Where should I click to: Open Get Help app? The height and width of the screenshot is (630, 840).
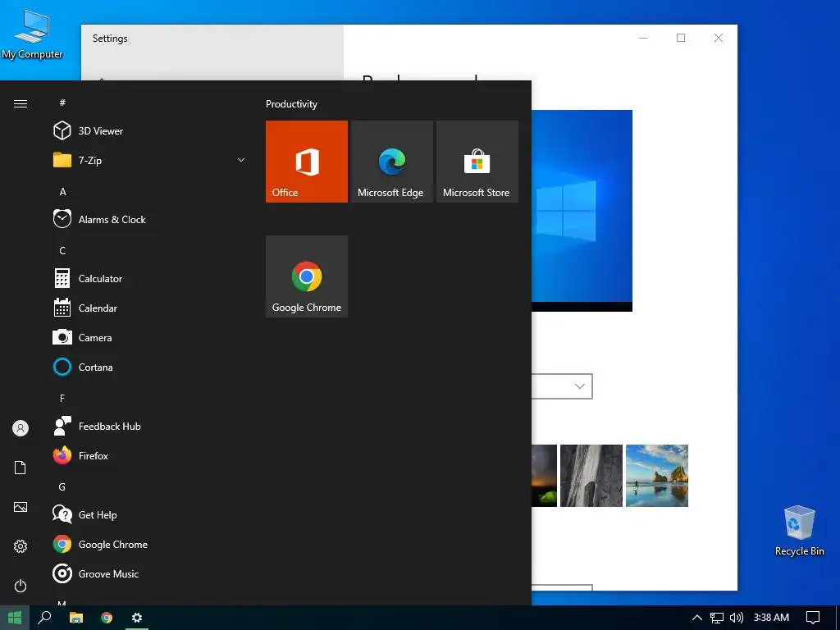point(148,515)
